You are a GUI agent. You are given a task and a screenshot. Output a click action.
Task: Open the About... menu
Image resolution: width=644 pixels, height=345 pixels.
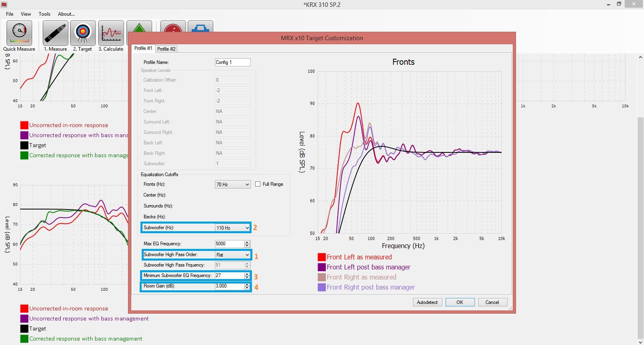[x=66, y=14]
